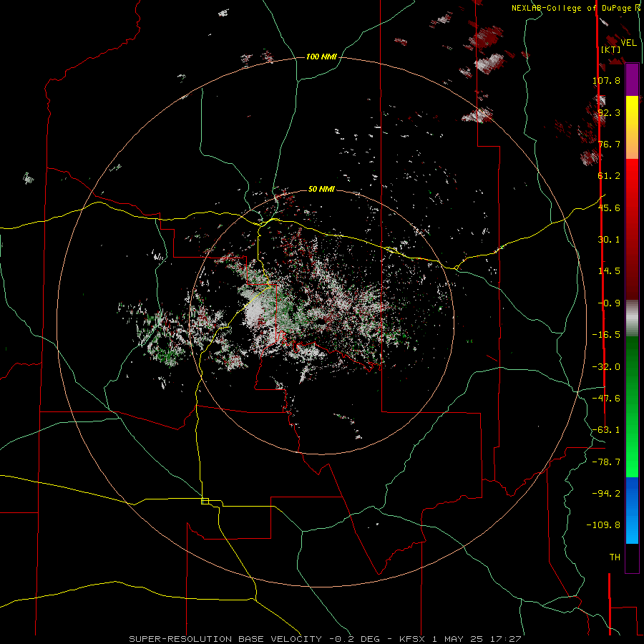Click the -0.9 velocity scale value
The height and width of the screenshot is (644, 644).
point(609,303)
